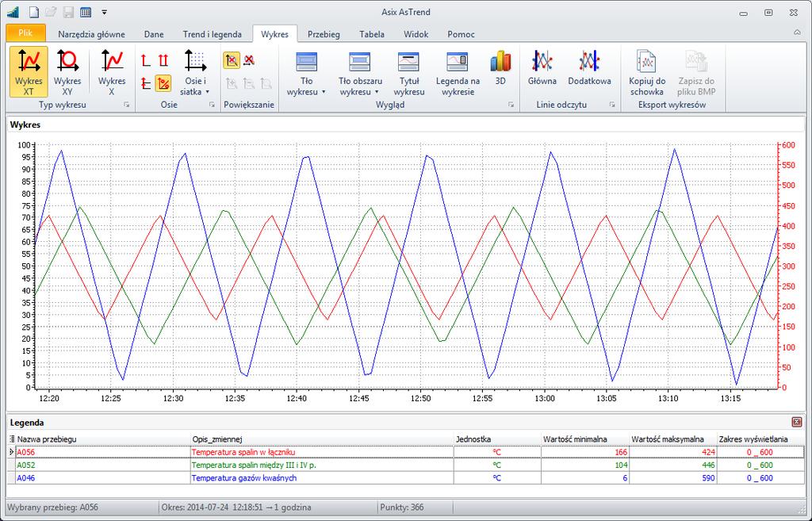The height and width of the screenshot is (521, 812).
Task: Switch to the Tabela tab
Action: click(x=372, y=34)
